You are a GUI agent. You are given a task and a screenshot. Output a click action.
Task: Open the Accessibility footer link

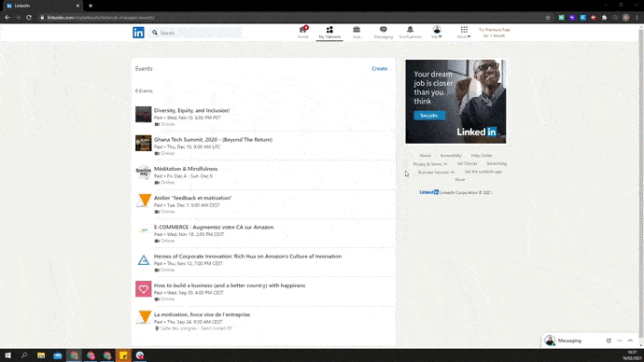(x=451, y=156)
